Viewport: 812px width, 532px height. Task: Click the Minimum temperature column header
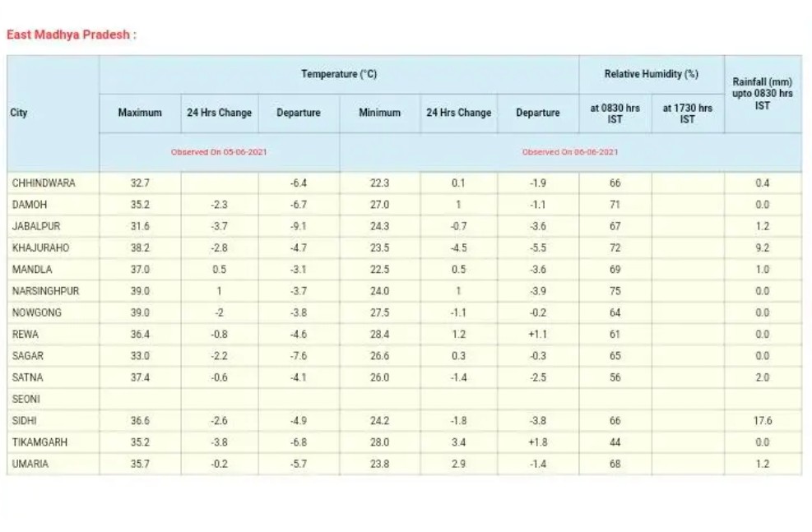(x=379, y=113)
